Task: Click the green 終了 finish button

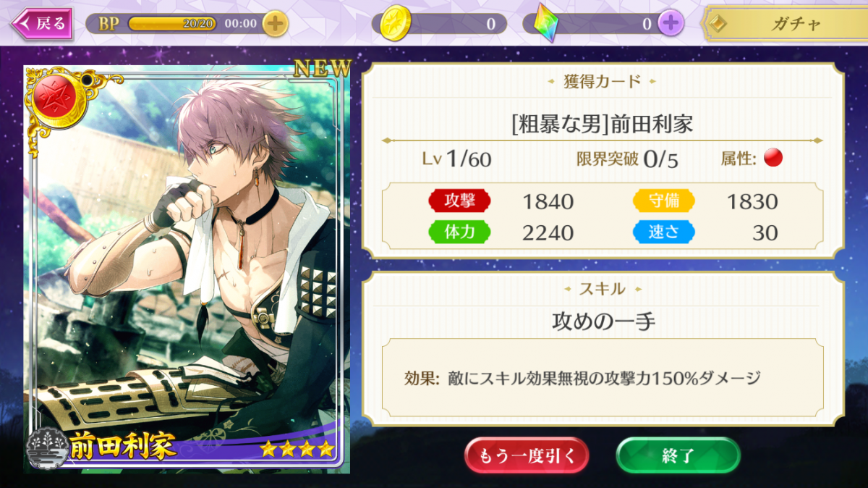Action: click(678, 455)
